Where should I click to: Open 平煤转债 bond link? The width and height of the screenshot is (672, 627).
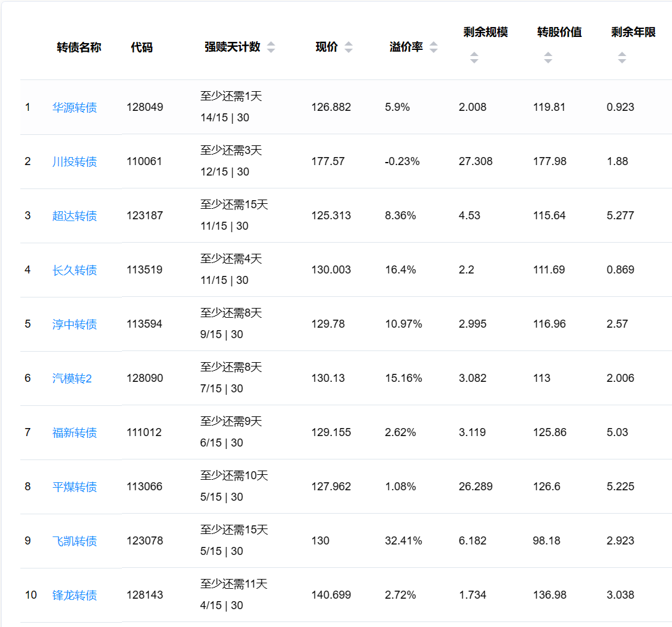pyautogui.click(x=75, y=487)
